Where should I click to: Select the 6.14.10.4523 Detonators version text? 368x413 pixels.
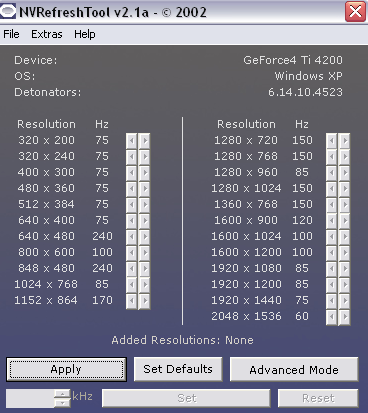click(x=305, y=92)
